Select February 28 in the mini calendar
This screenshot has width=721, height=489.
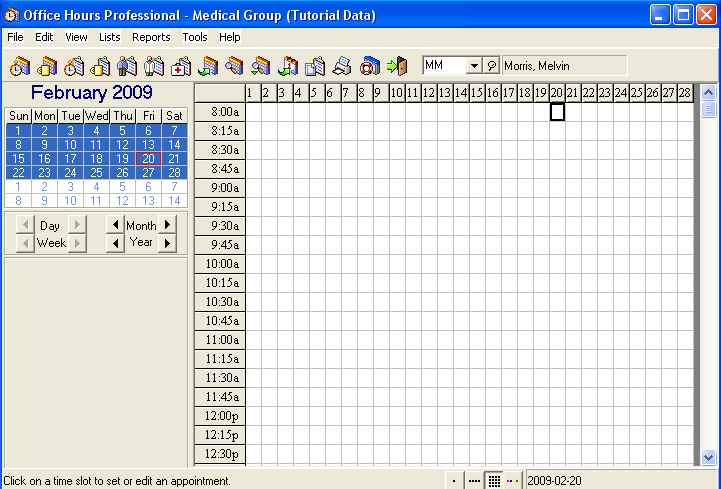pyautogui.click(x=174, y=173)
